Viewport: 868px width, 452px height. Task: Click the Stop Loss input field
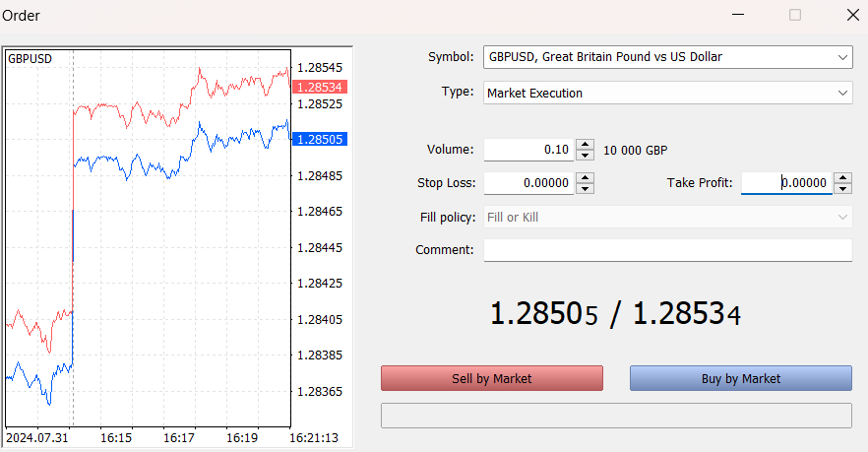tap(528, 183)
